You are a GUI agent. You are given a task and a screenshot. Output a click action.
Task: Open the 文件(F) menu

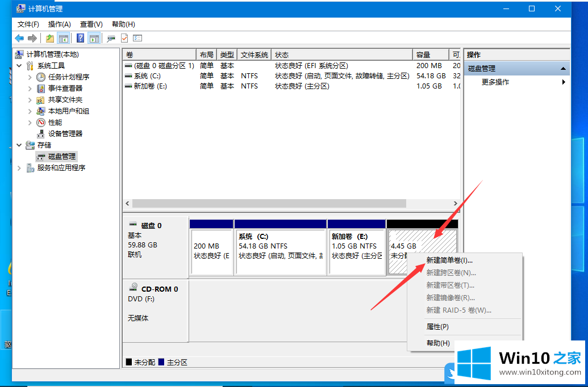coord(28,24)
